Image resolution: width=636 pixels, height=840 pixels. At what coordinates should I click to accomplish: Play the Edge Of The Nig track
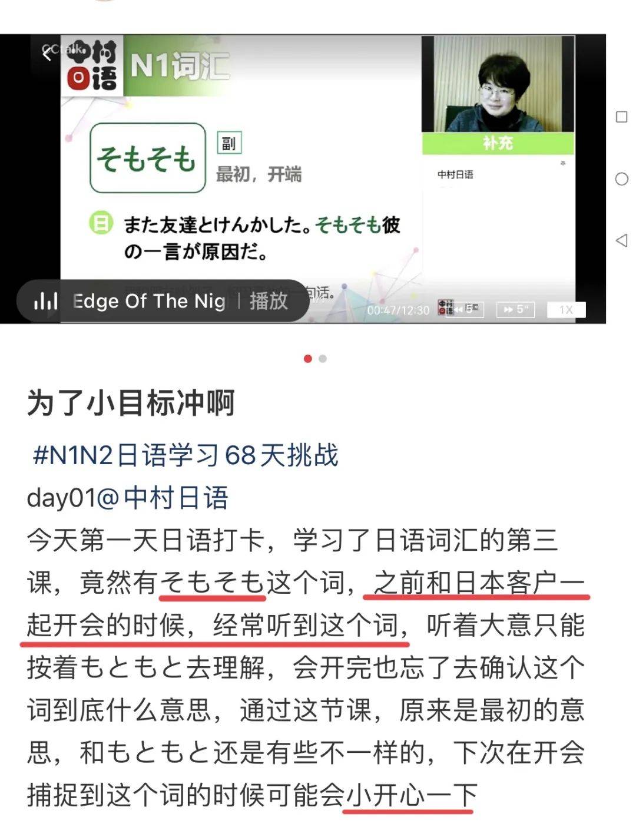pos(269,301)
